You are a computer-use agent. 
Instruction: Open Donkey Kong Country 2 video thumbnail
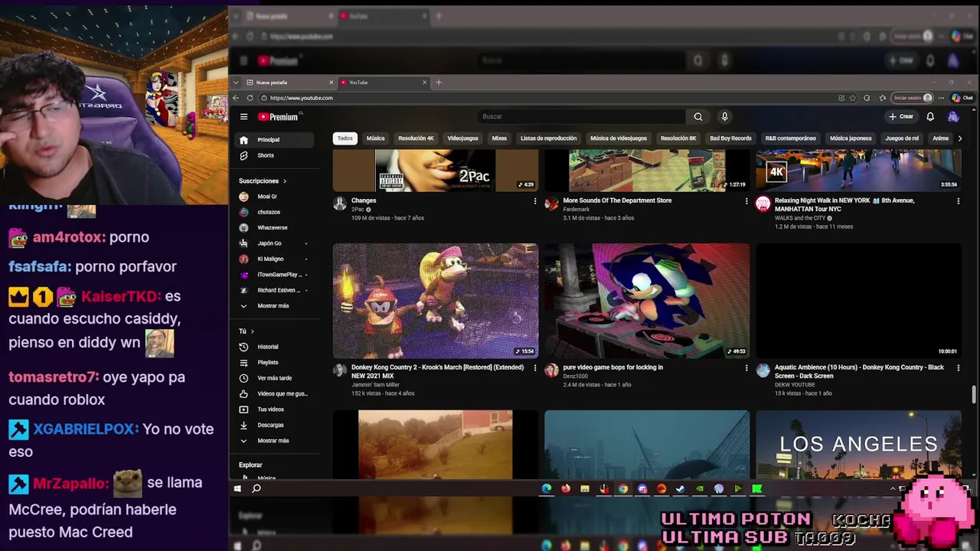[x=436, y=301]
